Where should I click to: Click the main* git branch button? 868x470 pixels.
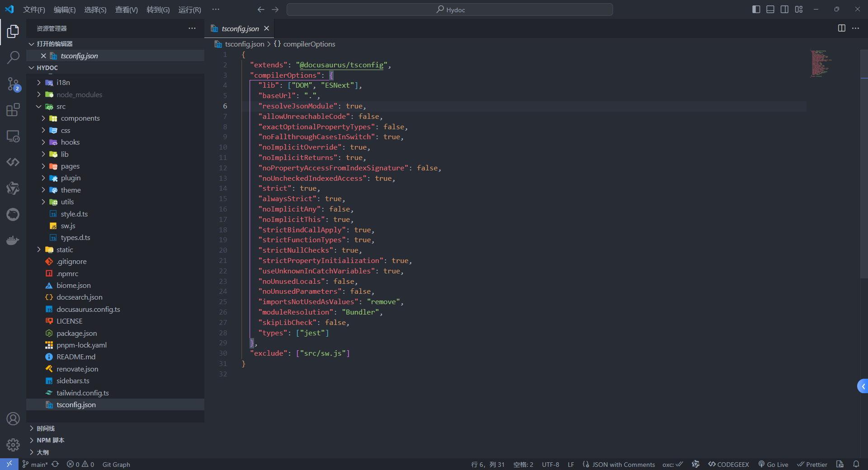pos(35,464)
